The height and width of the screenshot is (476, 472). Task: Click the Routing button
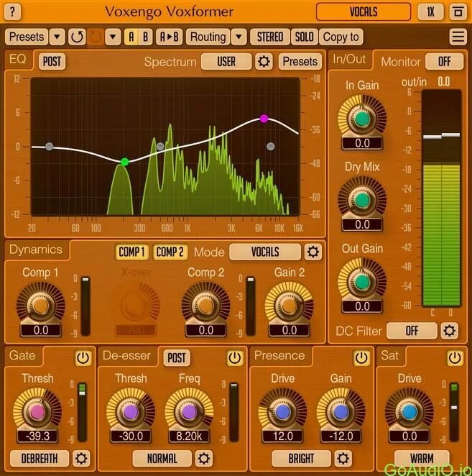coord(208,37)
